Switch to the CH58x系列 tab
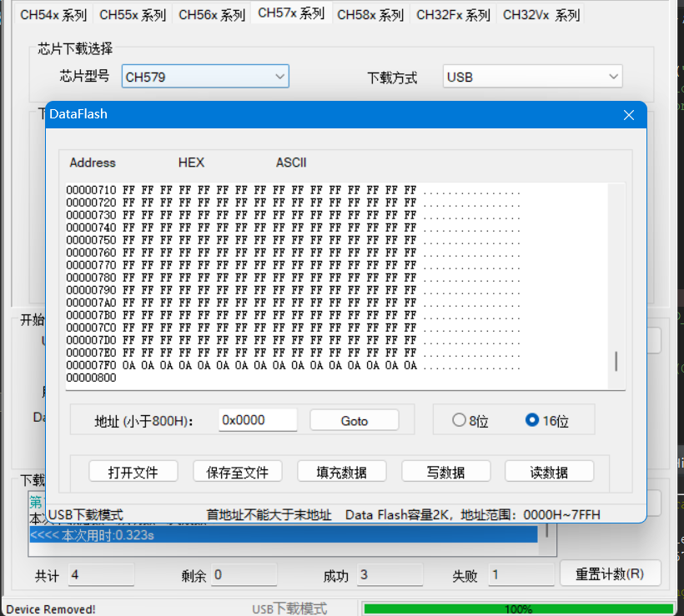 (370, 14)
